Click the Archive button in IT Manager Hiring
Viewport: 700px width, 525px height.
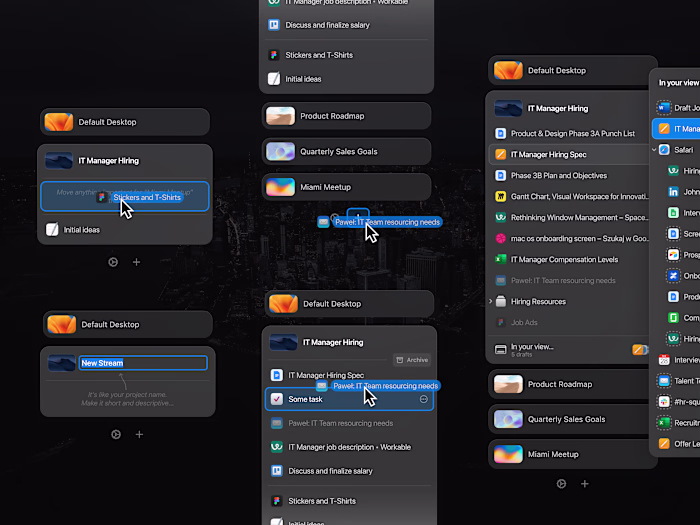412,360
